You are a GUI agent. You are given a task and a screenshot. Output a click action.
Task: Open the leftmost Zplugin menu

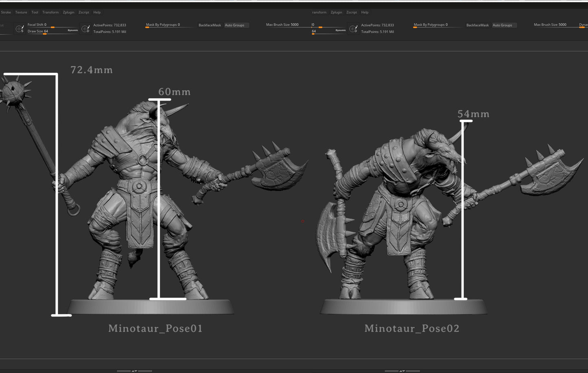68,12
